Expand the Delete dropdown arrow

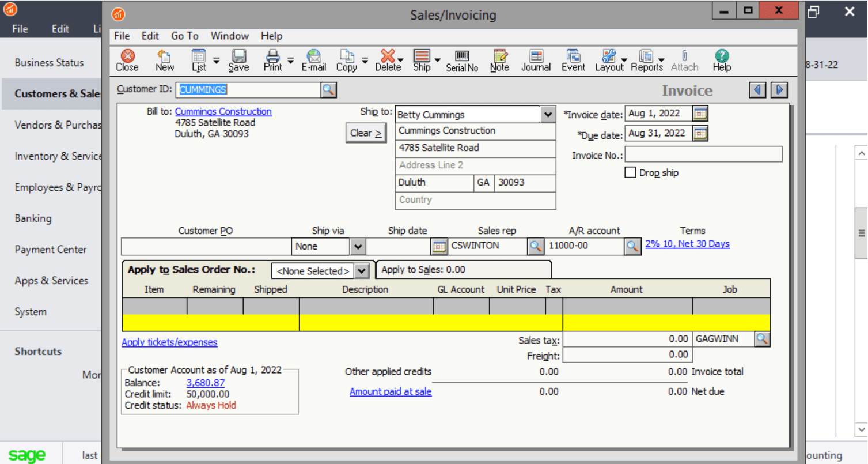click(x=401, y=60)
